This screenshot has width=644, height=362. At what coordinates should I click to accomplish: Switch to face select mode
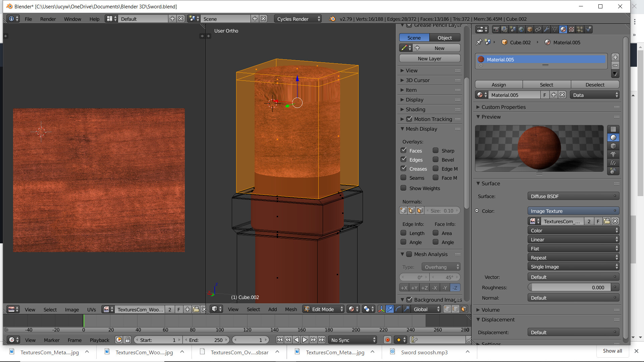464,309
